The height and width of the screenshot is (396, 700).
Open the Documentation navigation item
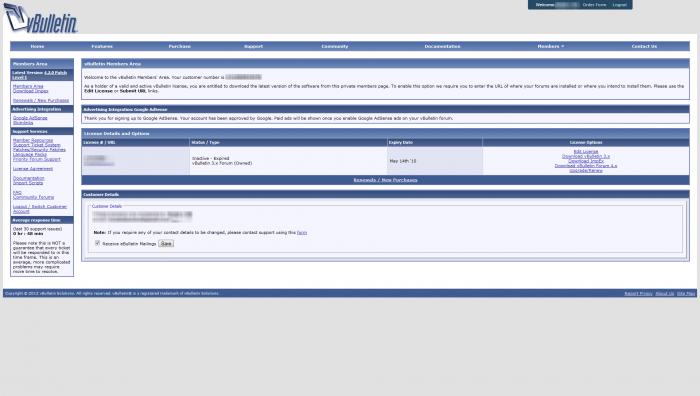tap(442, 46)
